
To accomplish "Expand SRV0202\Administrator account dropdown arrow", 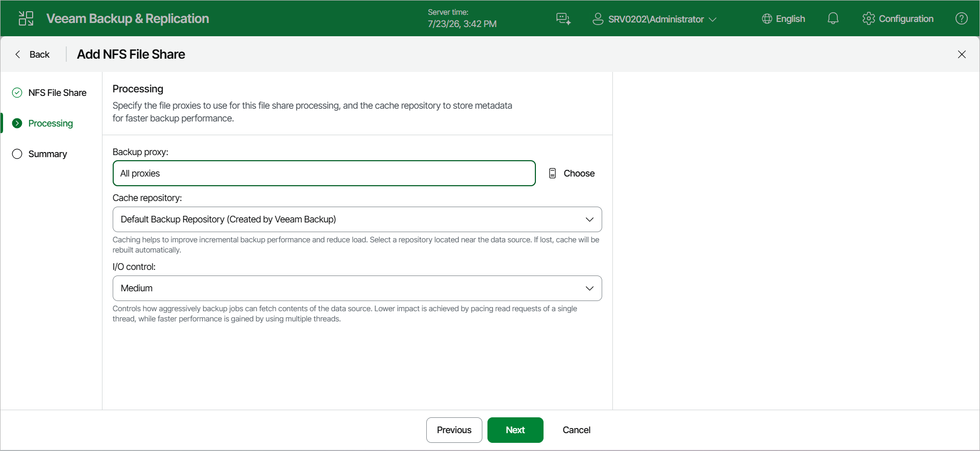I will [713, 19].
